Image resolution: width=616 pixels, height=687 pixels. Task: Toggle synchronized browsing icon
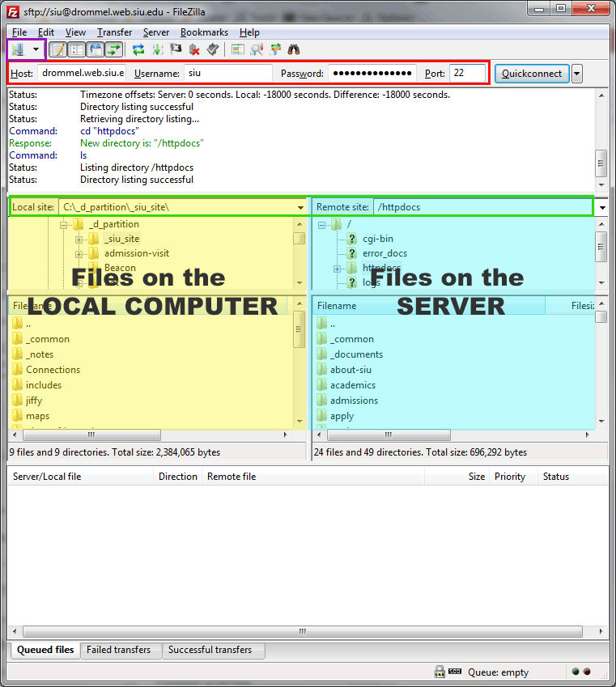tap(275, 49)
